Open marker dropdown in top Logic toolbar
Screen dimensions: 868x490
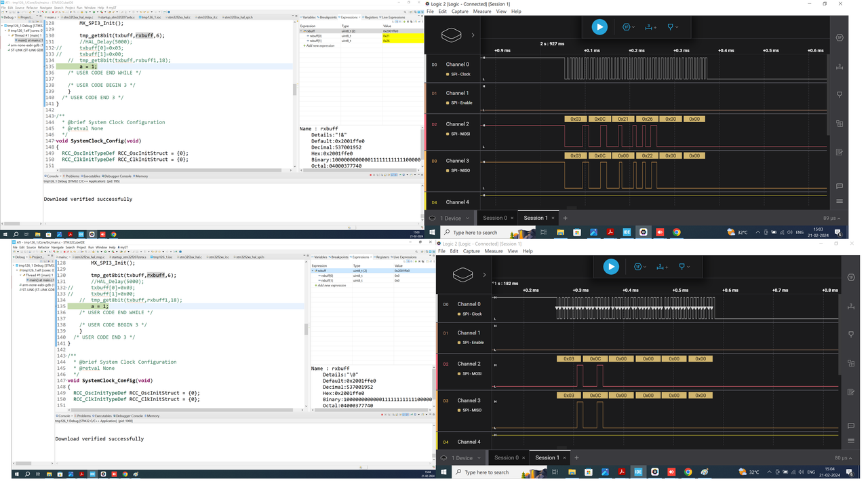(x=673, y=27)
